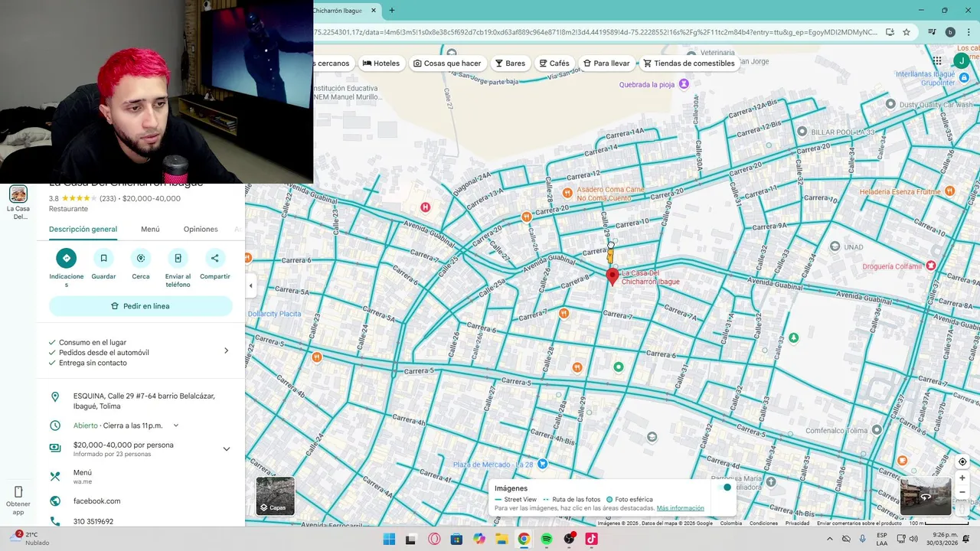Image resolution: width=980 pixels, height=551 pixels.
Task: Click the La Casa Del recent place thumbnail
Action: 18,194
